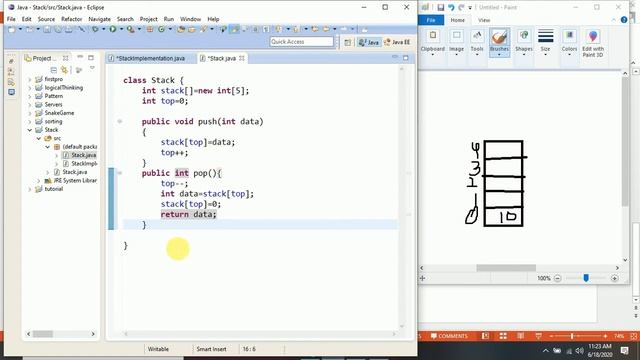This screenshot has width=640, height=360.
Task: Click the Coverage launch icon in Eclipse toolbar
Action: coord(131,29)
